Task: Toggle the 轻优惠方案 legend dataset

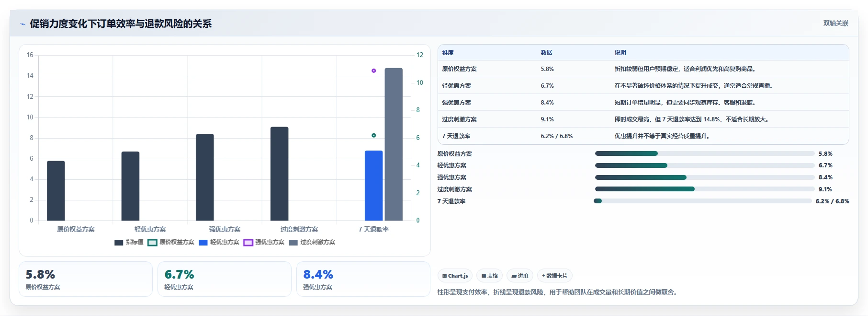Action: coord(219,242)
